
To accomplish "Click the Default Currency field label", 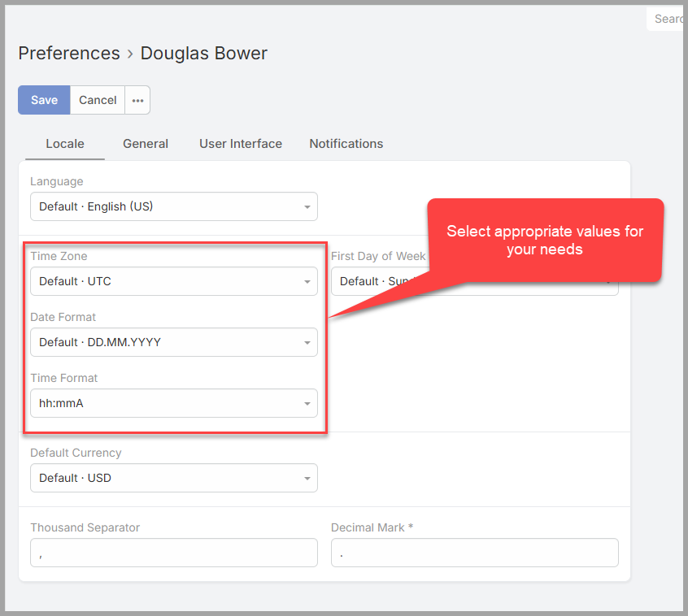I will coord(76,453).
